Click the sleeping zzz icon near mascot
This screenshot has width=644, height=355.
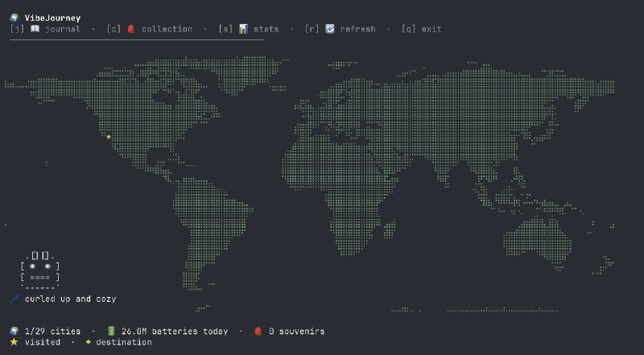(x=14, y=299)
